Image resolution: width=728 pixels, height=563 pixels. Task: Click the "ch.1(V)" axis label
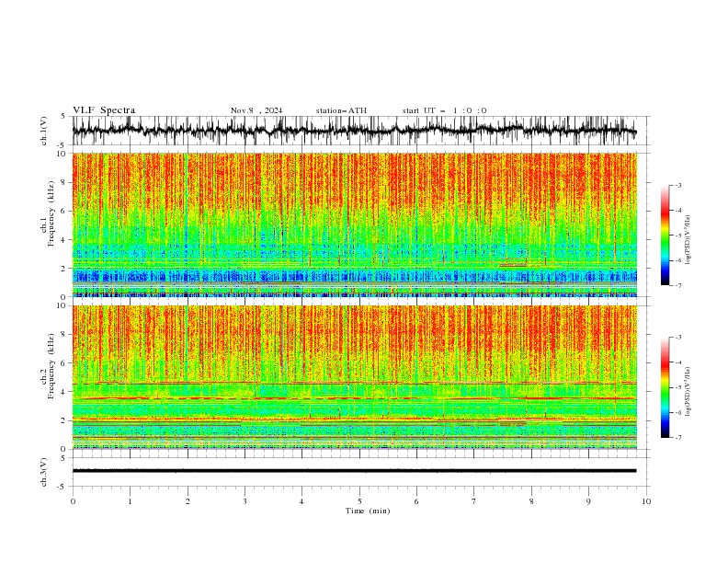44,131
